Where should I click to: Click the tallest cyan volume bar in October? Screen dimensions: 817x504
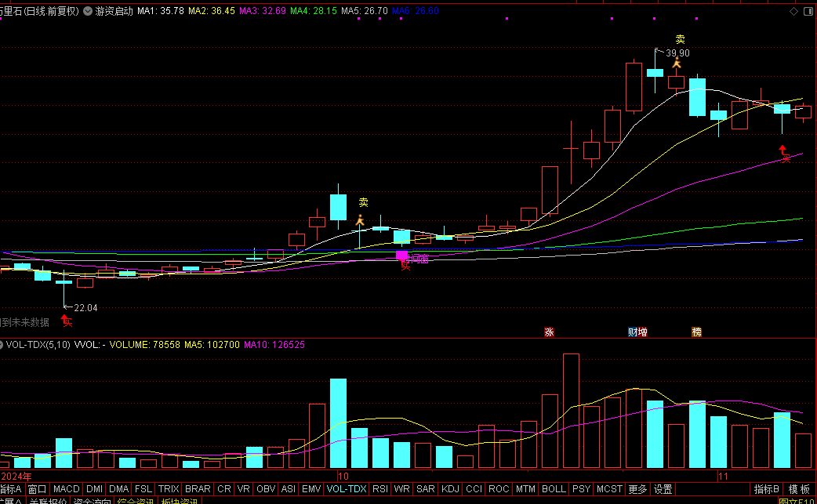click(x=338, y=423)
